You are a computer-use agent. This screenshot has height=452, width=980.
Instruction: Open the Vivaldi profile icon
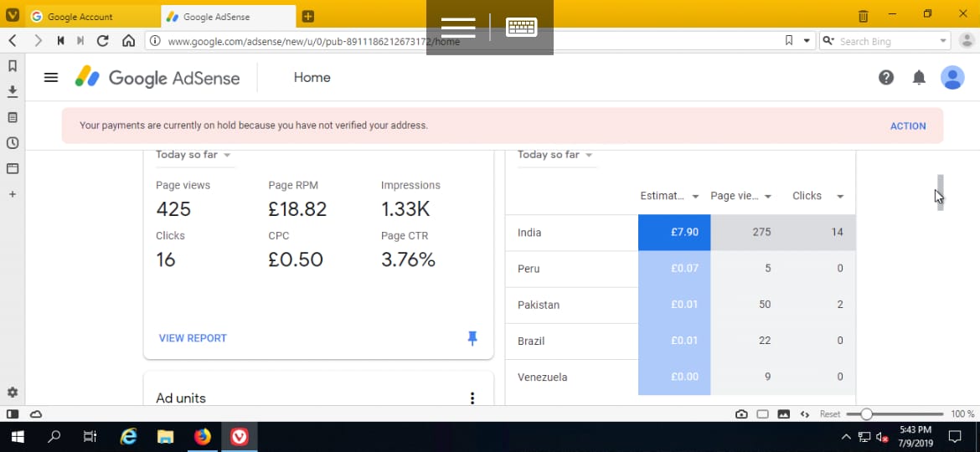(x=967, y=41)
